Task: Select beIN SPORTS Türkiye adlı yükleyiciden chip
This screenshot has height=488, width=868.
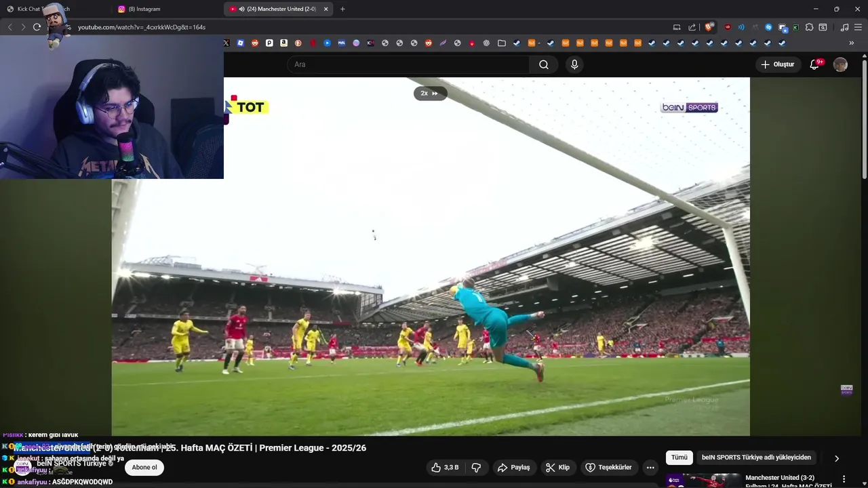Action: [x=756, y=457]
